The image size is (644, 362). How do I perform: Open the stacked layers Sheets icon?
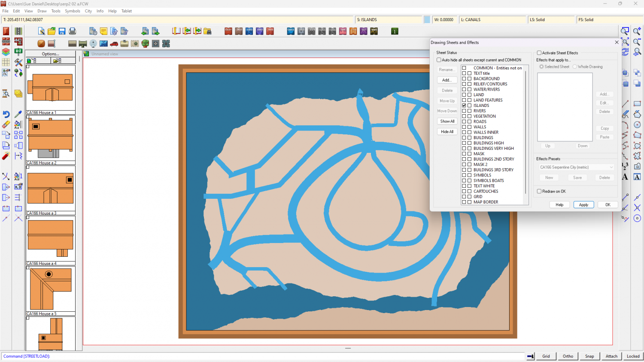click(6, 52)
